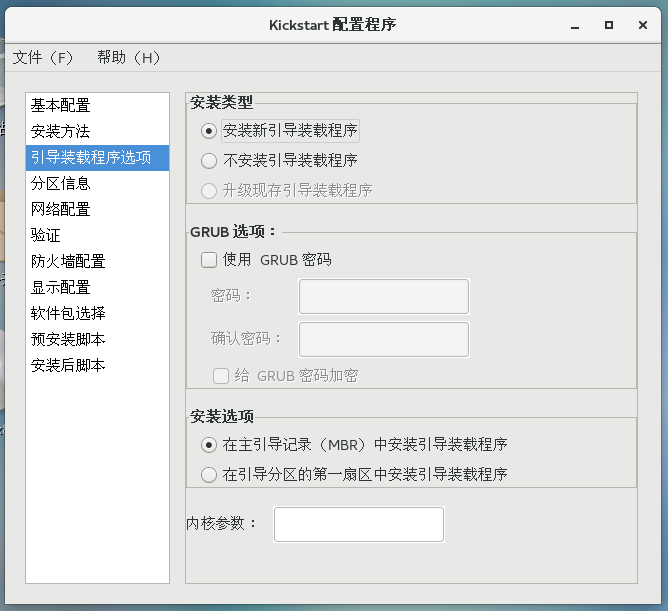Maximize the Kickstart configuration window
Image resolution: width=668 pixels, height=611 pixels.
pyautogui.click(x=608, y=25)
